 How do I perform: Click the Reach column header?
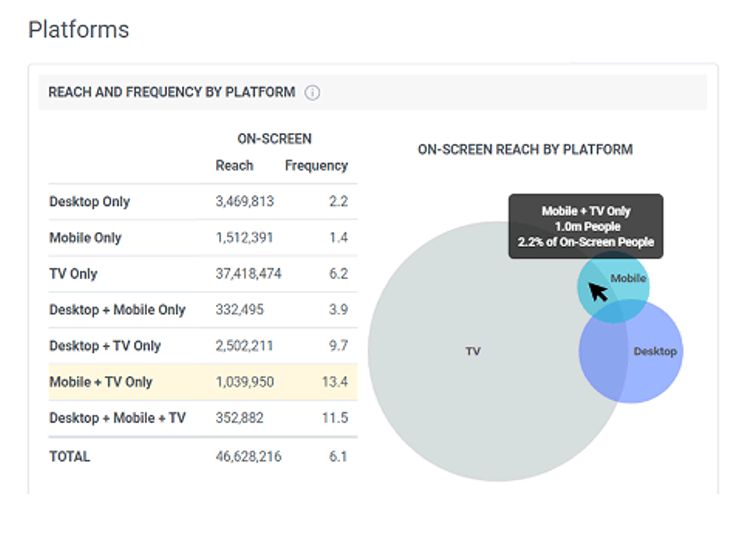point(235,166)
